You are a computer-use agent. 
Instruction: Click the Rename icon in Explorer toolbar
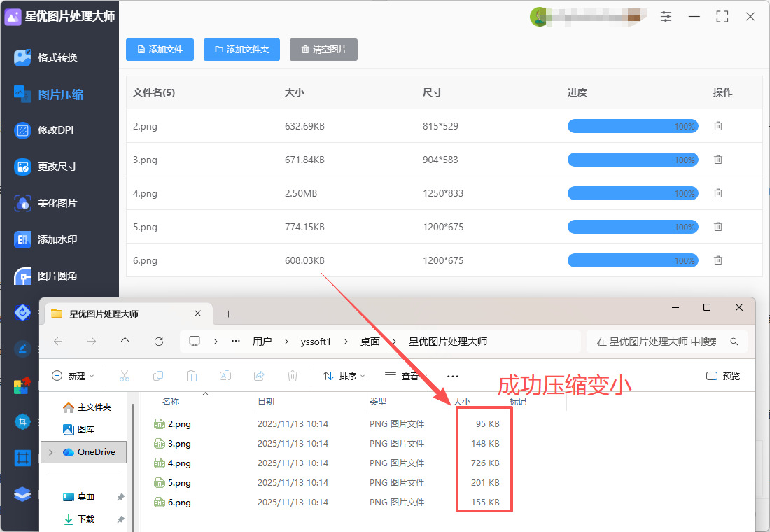pos(225,376)
